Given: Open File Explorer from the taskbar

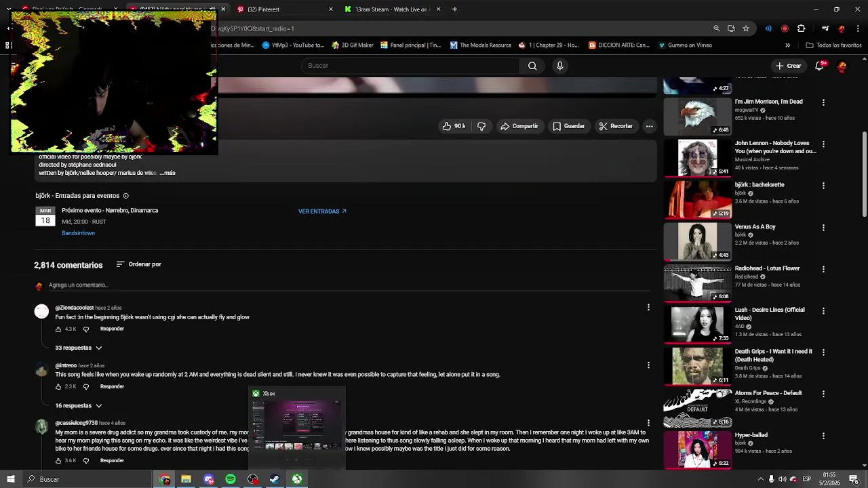Looking at the screenshot, I should point(186,479).
